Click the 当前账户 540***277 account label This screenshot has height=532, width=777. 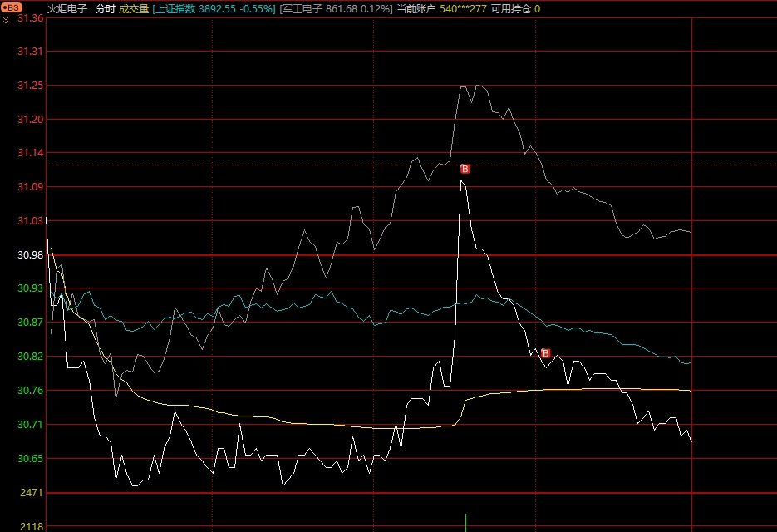pyautogui.click(x=441, y=9)
